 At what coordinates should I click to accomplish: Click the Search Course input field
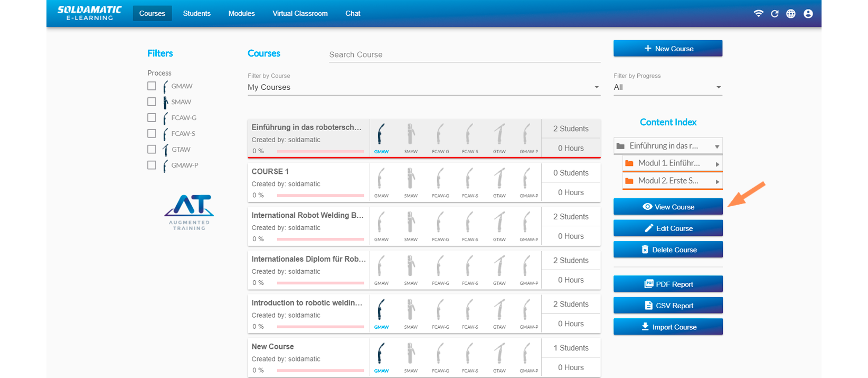tap(465, 54)
